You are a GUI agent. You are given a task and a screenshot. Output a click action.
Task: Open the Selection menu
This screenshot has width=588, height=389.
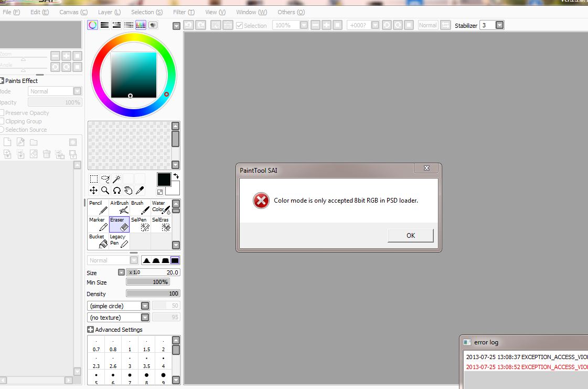[x=147, y=12]
